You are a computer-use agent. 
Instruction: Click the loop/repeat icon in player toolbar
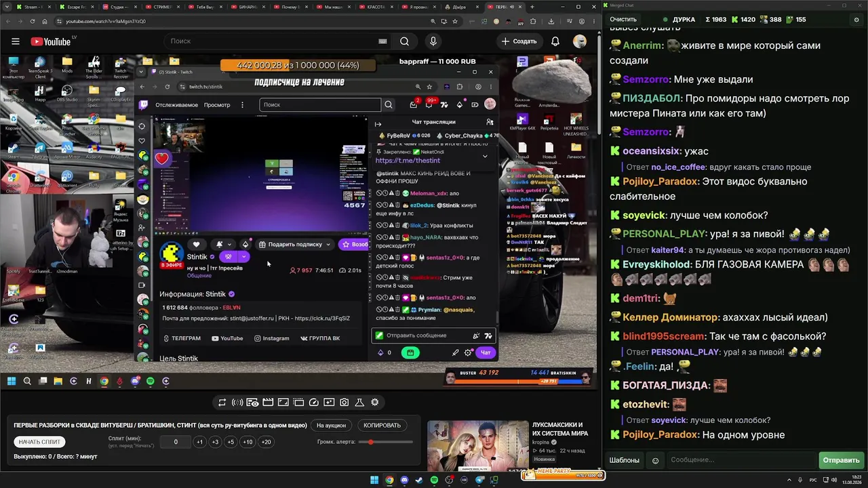pos(222,403)
